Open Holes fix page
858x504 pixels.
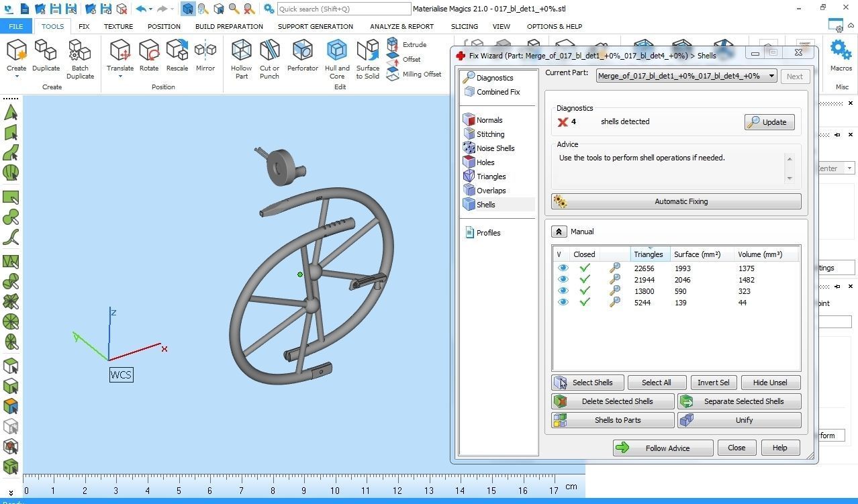[479, 162]
